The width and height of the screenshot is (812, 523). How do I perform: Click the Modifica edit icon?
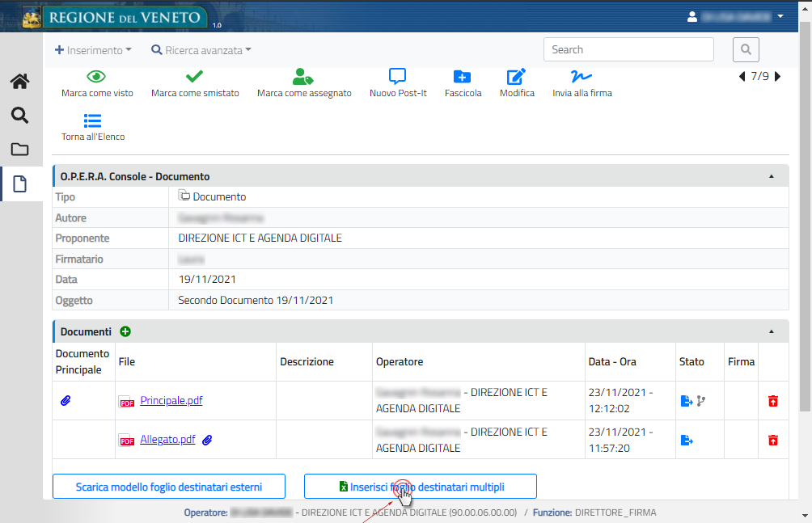[x=516, y=77]
